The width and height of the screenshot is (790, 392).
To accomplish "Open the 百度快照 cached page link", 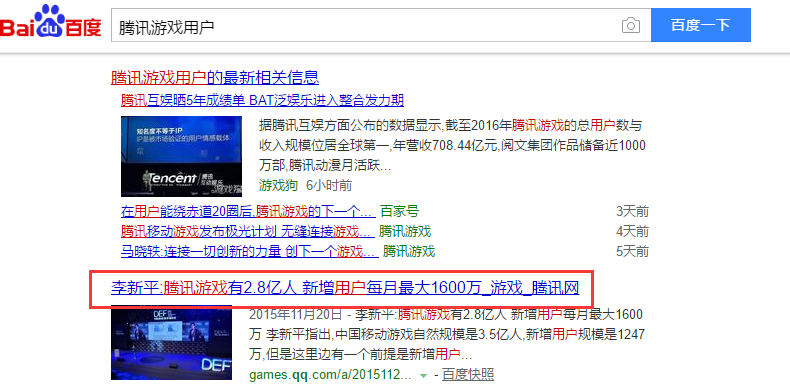I will coord(468,375).
